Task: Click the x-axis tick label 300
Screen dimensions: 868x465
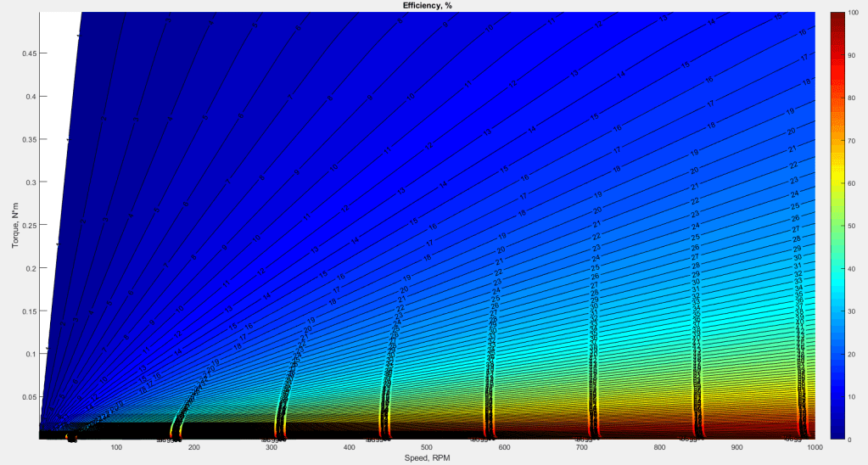Action: click(x=272, y=448)
